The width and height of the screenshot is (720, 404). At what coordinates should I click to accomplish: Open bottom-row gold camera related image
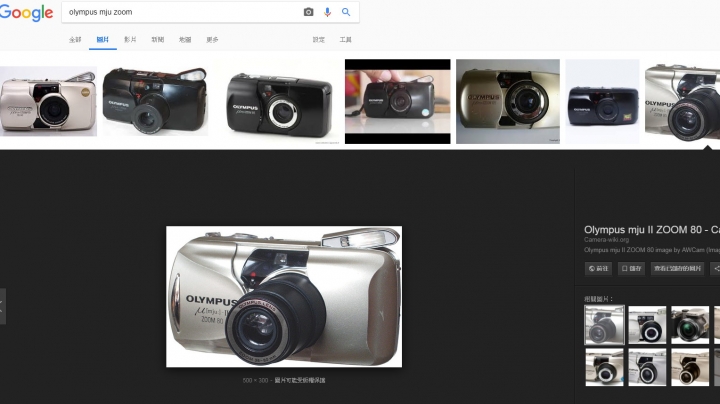(690, 367)
